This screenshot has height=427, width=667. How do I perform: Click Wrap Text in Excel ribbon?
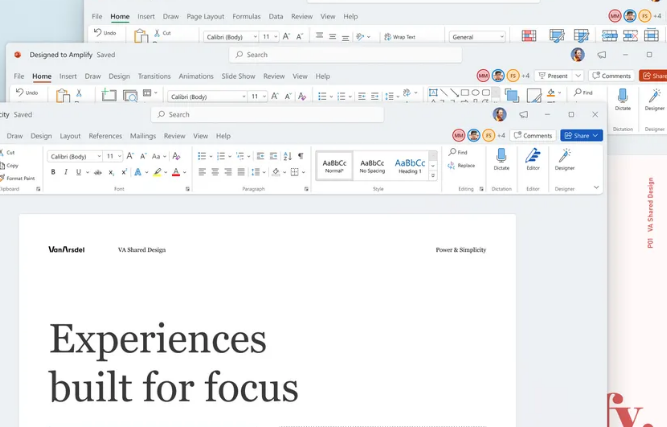[x=400, y=37]
